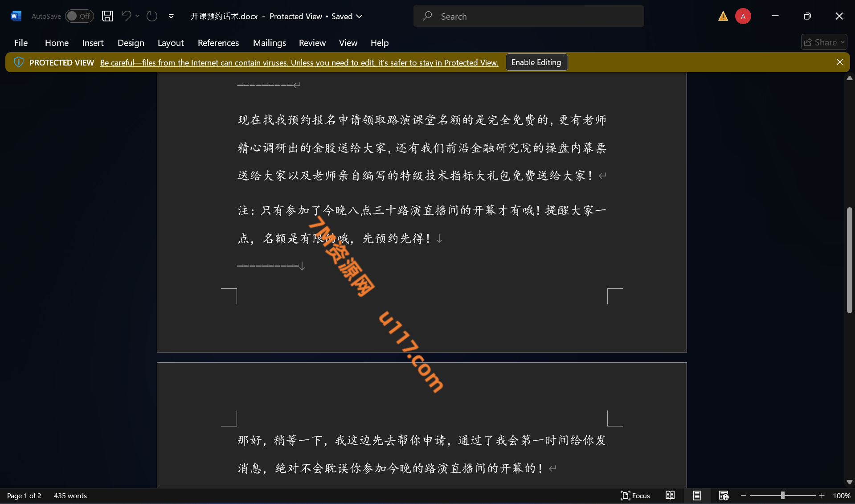
Task: Open the File menu
Action: [x=21, y=43]
